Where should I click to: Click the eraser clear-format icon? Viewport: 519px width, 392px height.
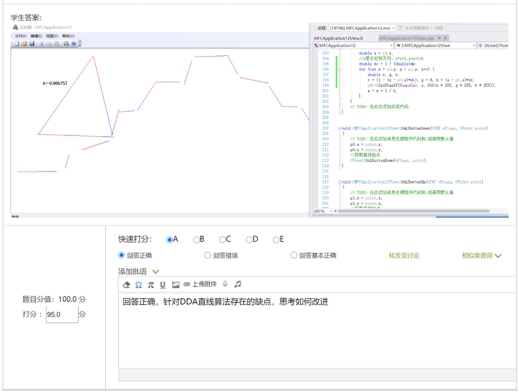(127, 285)
